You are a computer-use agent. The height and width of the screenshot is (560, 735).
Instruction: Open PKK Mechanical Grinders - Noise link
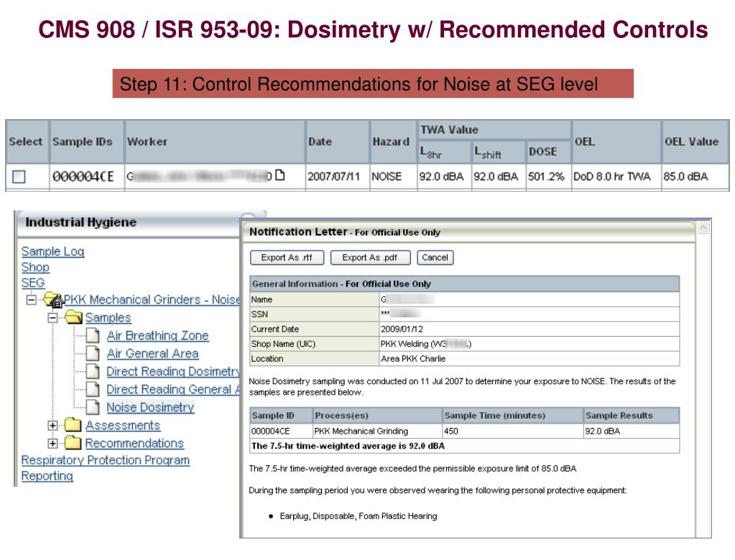152,299
